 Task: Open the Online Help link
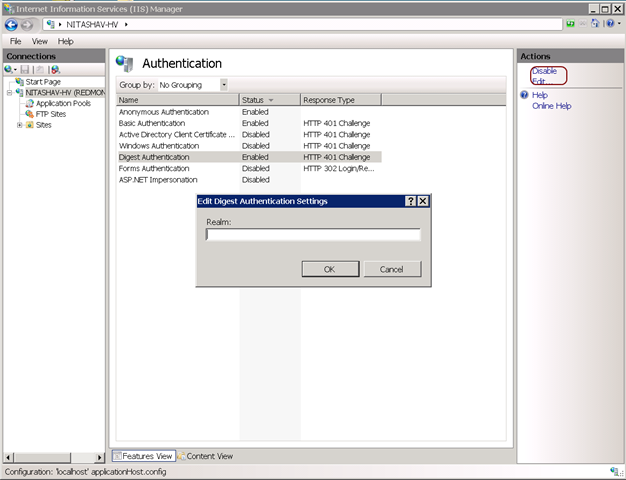pos(552,106)
